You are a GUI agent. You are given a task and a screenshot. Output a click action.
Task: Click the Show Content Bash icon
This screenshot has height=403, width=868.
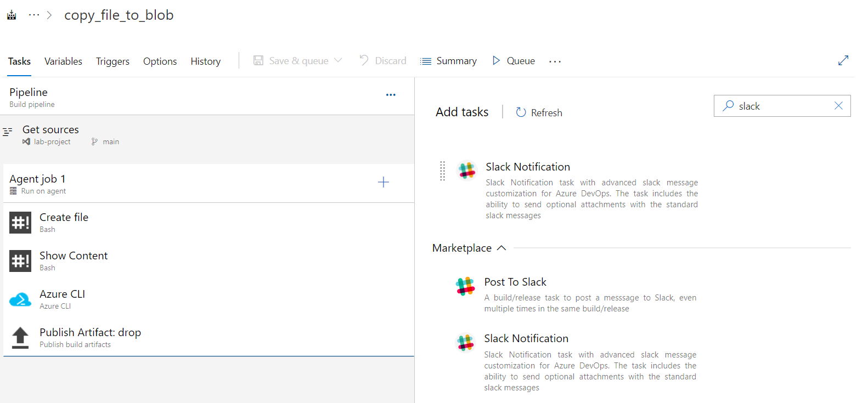pyautogui.click(x=20, y=261)
